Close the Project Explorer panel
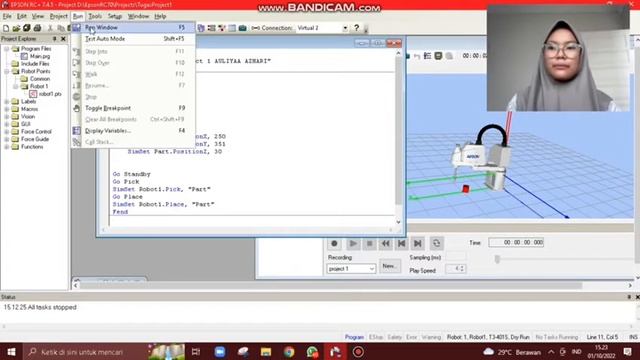 click(63, 39)
